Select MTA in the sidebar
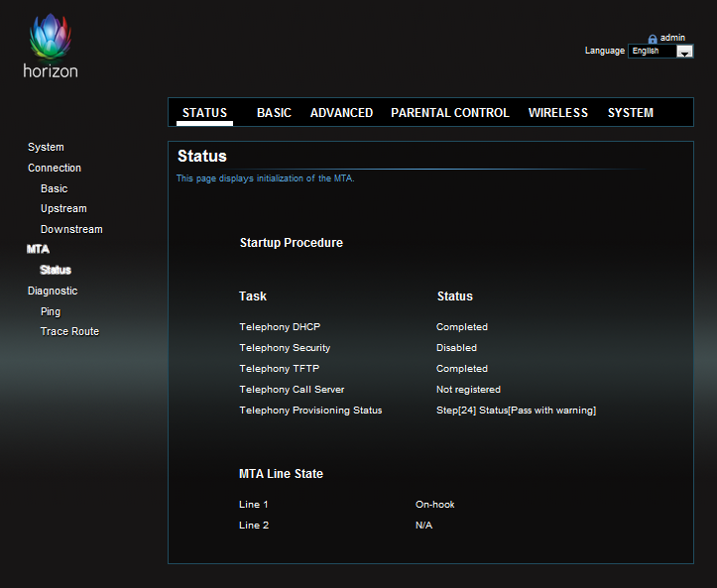 click(x=38, y=249)
